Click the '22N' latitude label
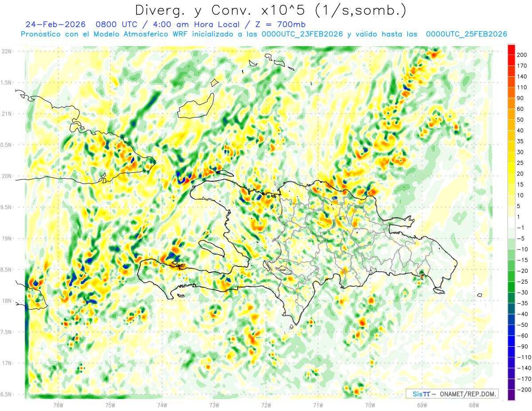 (6, 51)
